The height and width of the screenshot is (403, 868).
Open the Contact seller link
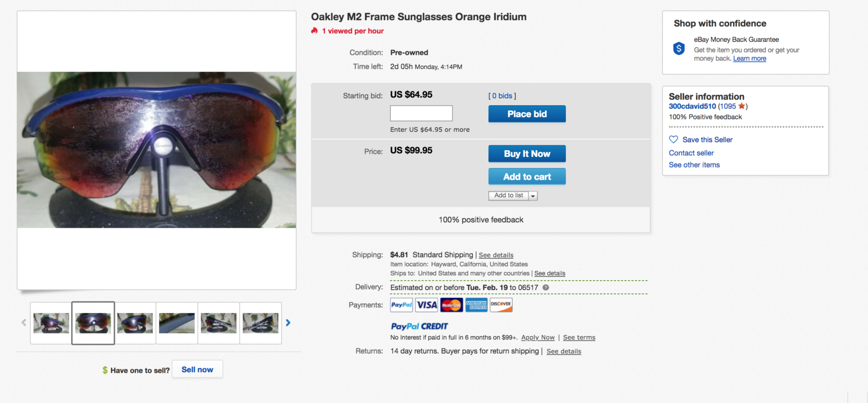[691, 153]
